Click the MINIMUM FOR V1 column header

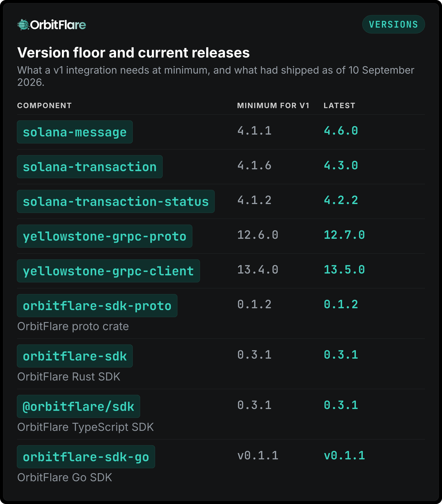click(x=273, y=106)
